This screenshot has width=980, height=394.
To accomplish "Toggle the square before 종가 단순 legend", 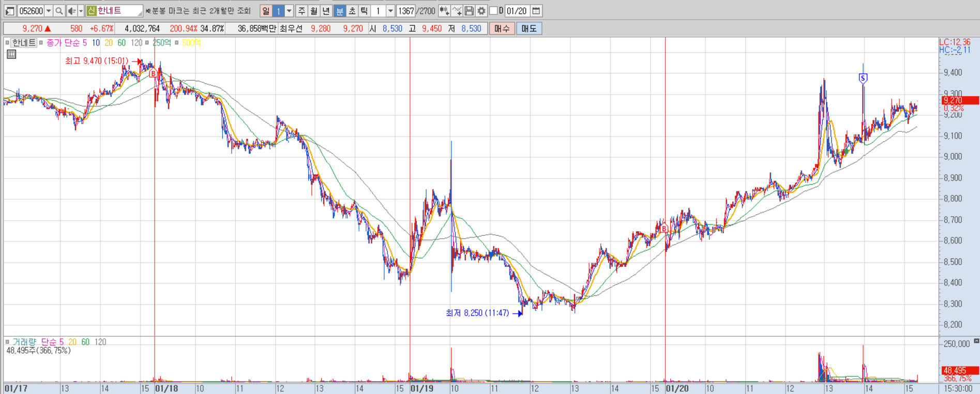I will point(41,43).
